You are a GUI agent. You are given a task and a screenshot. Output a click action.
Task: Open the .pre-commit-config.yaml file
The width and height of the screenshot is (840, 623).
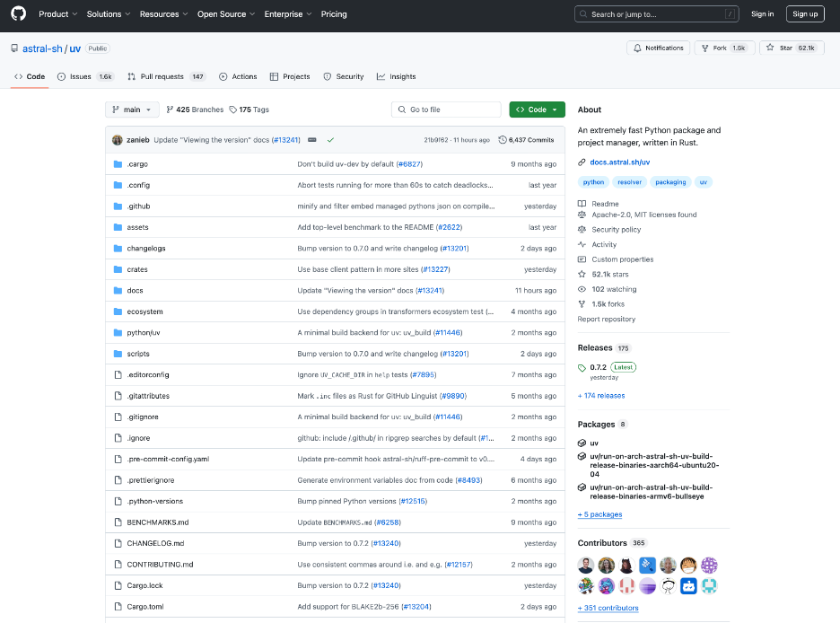pos(168,459)
